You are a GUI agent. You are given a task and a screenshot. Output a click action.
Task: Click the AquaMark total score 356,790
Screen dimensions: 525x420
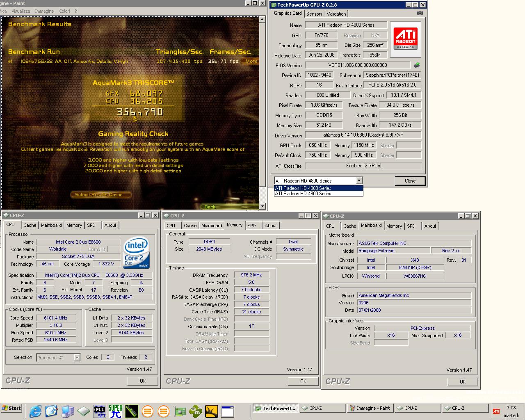pyautogui.click(x=139, y=112)
